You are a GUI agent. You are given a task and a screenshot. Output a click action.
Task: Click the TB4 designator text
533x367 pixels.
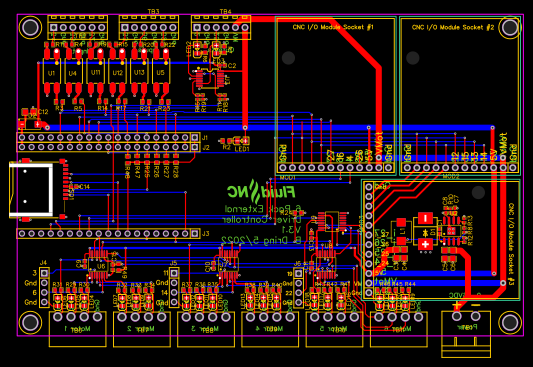tap(225, 12)
